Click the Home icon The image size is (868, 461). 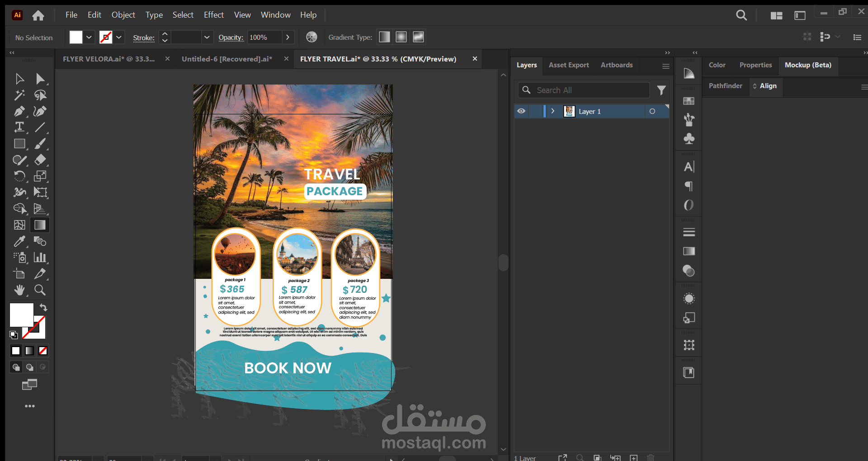38,15
